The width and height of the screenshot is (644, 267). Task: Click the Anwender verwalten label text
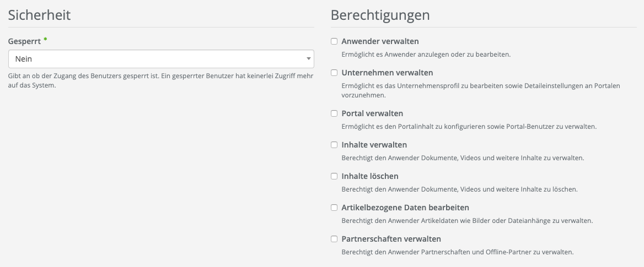point(380,41)
